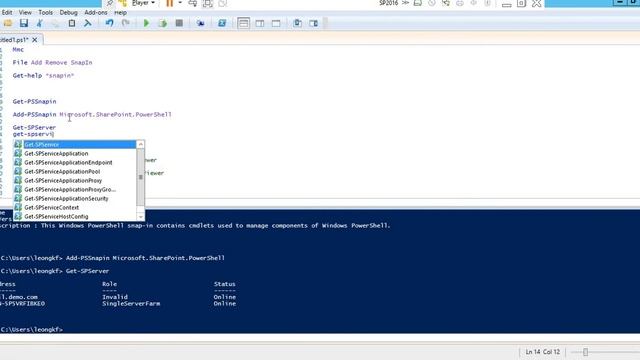640x360 pixels.
Task: Clear the console pane icon
Action: click(88, 23)
